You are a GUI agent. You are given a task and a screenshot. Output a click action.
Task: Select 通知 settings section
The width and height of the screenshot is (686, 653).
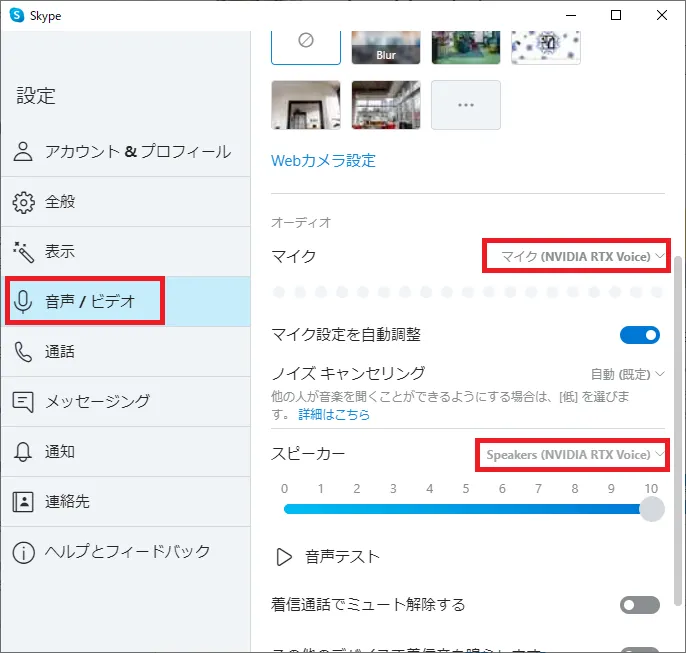(126, 451)
